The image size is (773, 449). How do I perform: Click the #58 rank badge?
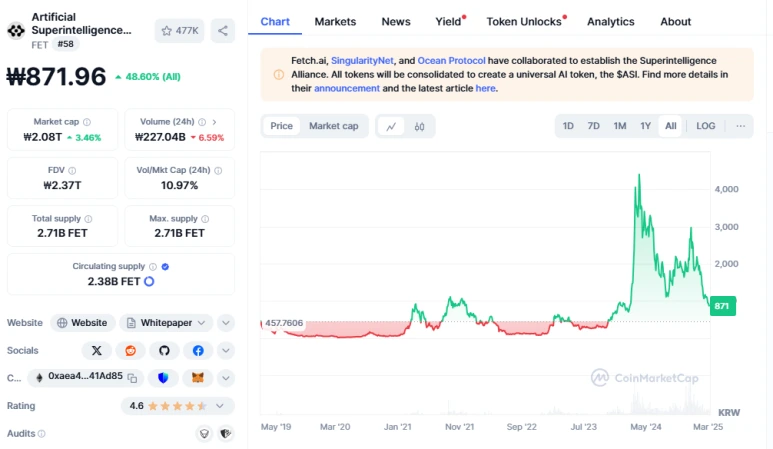tap(66, 44)
